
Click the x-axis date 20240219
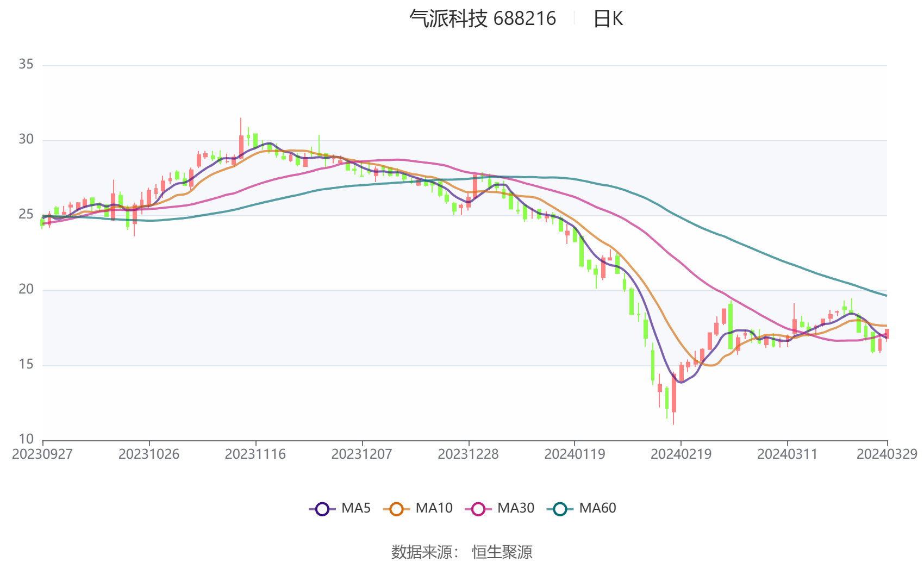[x=681, y=454]
